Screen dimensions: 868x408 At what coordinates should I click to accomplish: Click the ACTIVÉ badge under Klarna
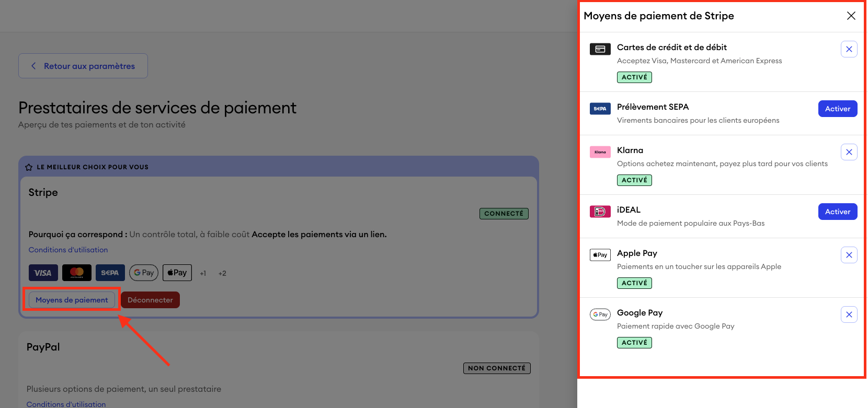[634, 180]
